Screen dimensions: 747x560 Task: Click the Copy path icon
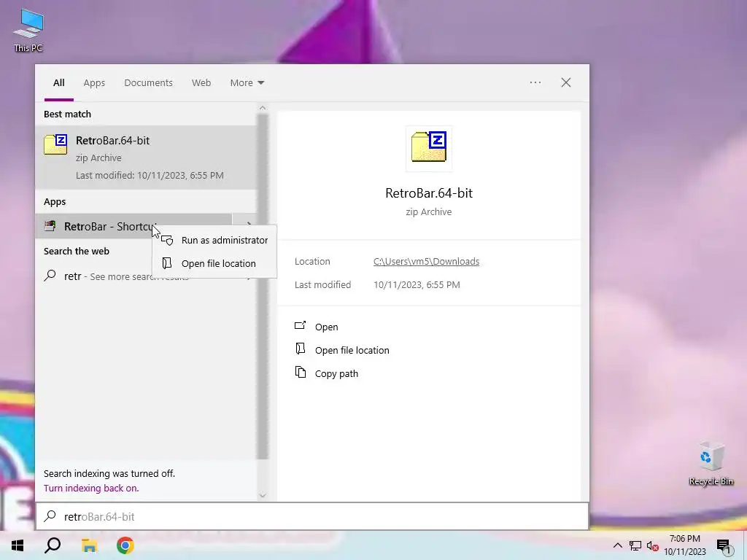click(300, 373)
